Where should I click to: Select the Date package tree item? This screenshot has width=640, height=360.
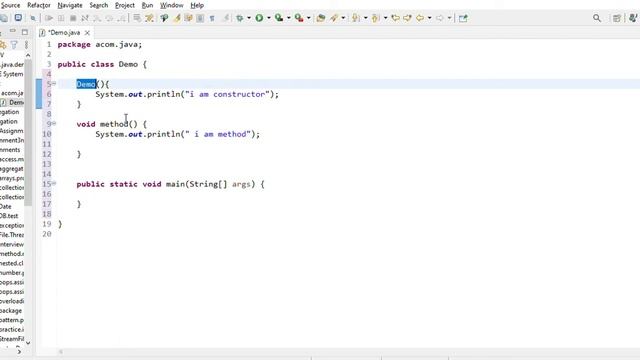pos(6,206)
